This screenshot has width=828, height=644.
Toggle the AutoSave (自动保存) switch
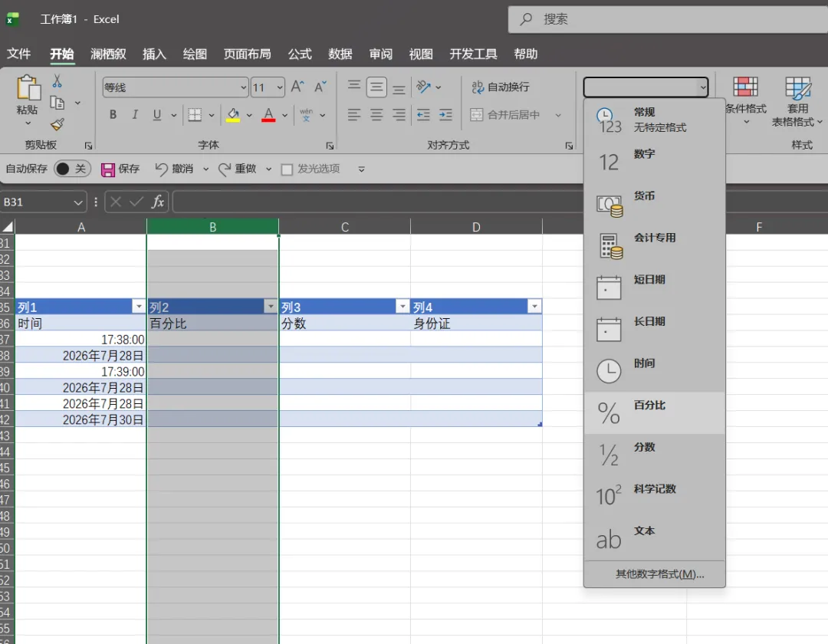coord(72,169)
